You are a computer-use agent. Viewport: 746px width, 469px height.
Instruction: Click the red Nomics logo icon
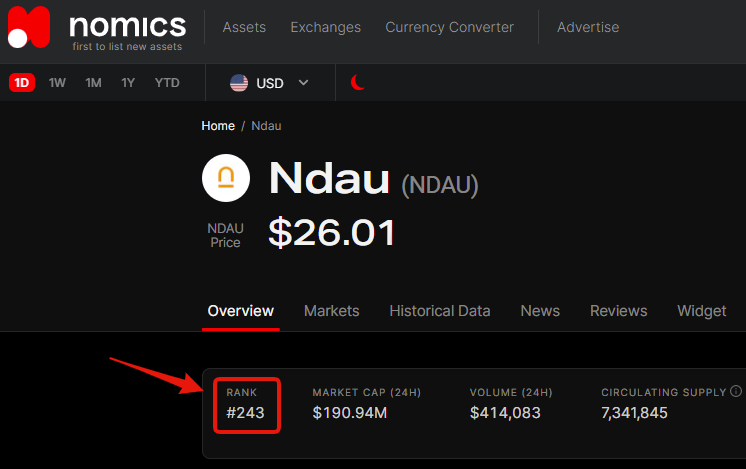pyautogui.click(x=29, y=28)
